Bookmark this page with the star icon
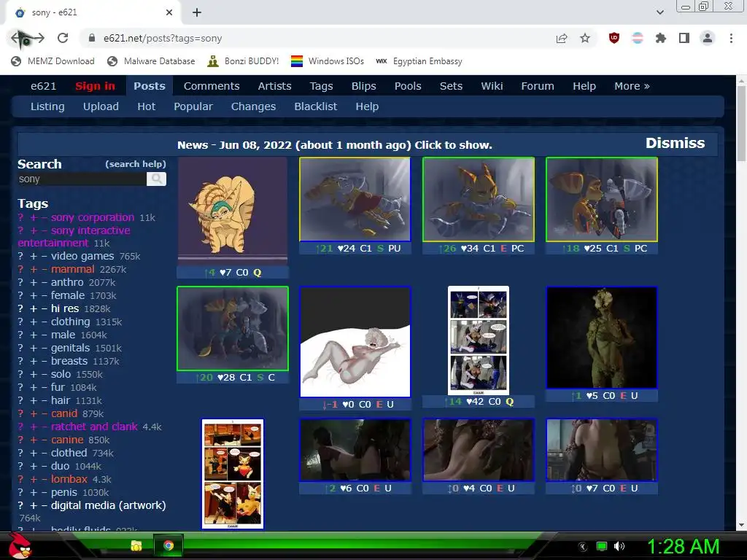 click(x=585, y=38)
